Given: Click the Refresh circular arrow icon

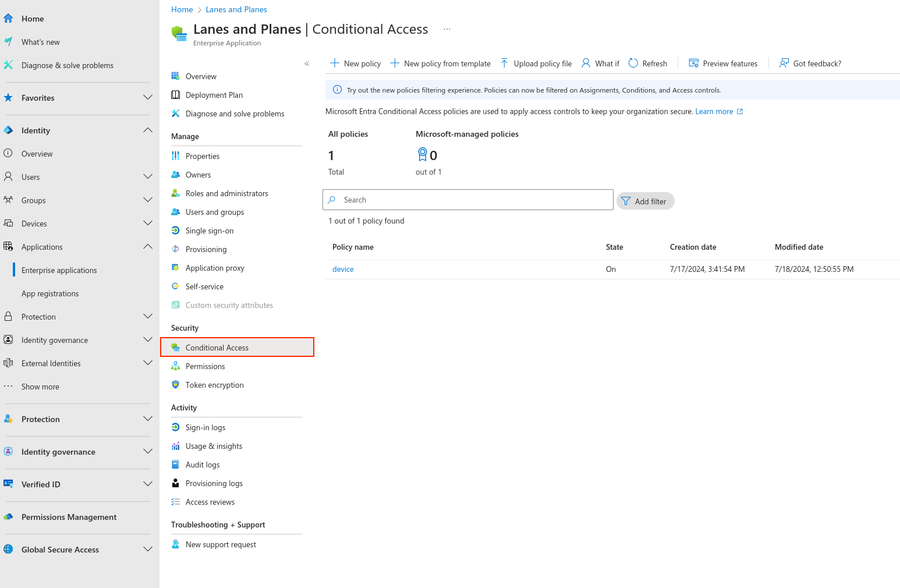Looking at the screenshot, I should click(x=633, y=63).
